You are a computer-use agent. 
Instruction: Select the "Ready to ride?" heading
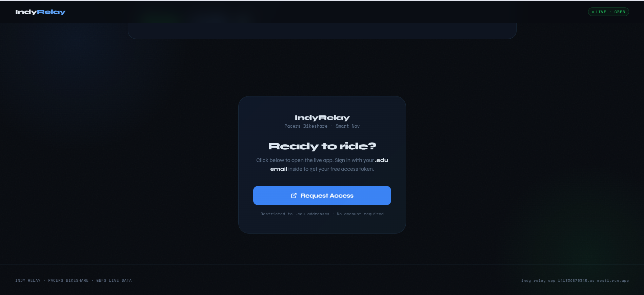(x=322, y=146)
